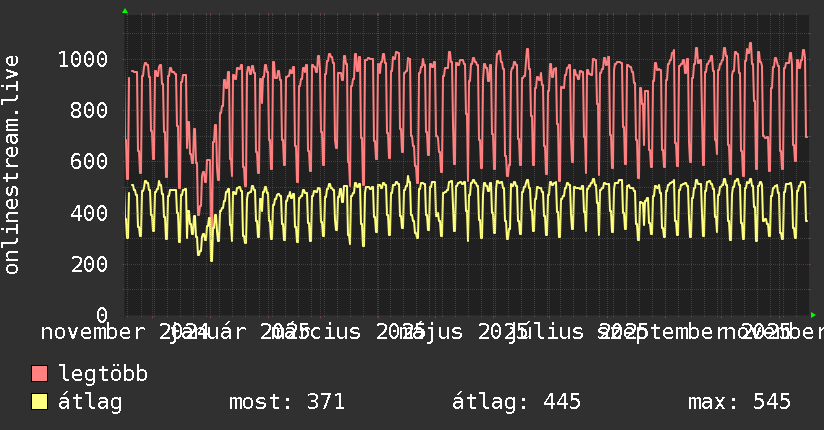824x430 pixels.
Task: Click the 200 y-axis tick label
Action: [x=88, y=264]
